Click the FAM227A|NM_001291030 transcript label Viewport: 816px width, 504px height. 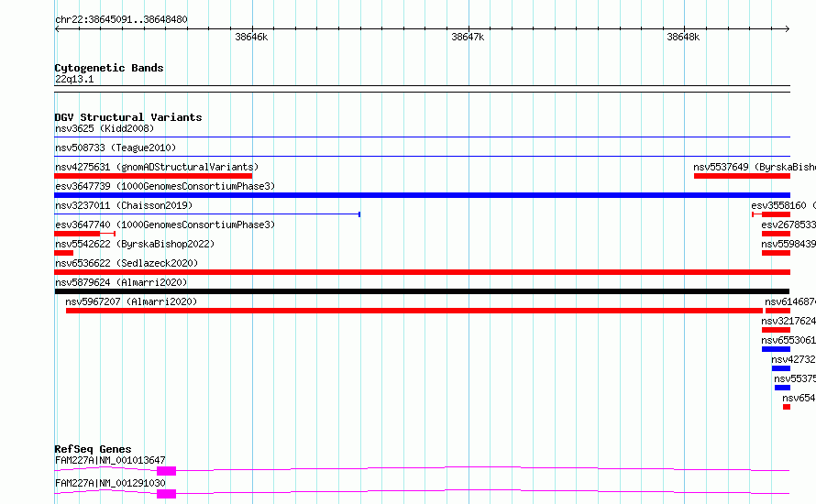click(x=110, y=483)
